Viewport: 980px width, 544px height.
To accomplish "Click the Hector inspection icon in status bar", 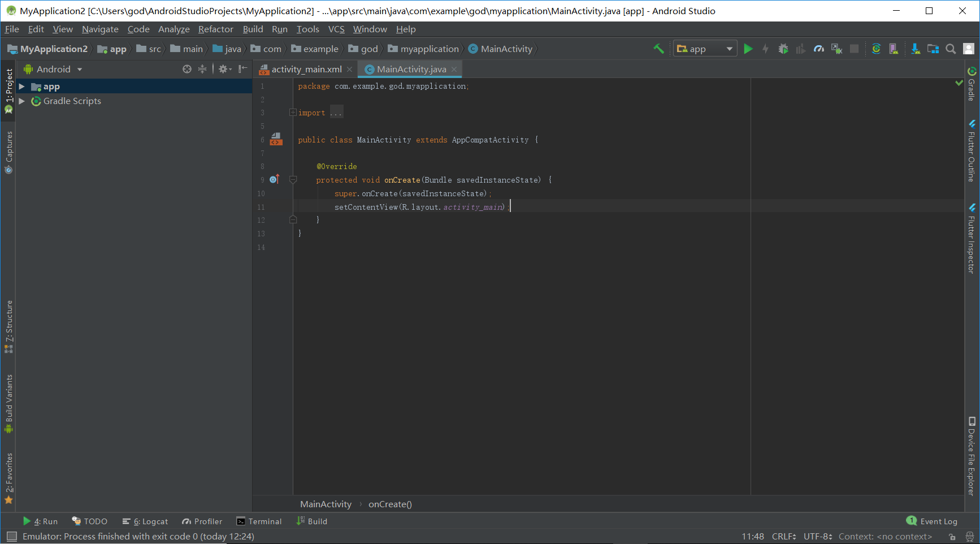I will click(x=970, y=537).
